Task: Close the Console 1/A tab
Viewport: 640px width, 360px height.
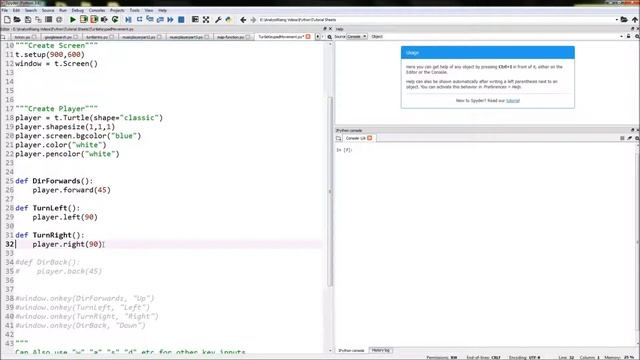Action: pos(370,138)
